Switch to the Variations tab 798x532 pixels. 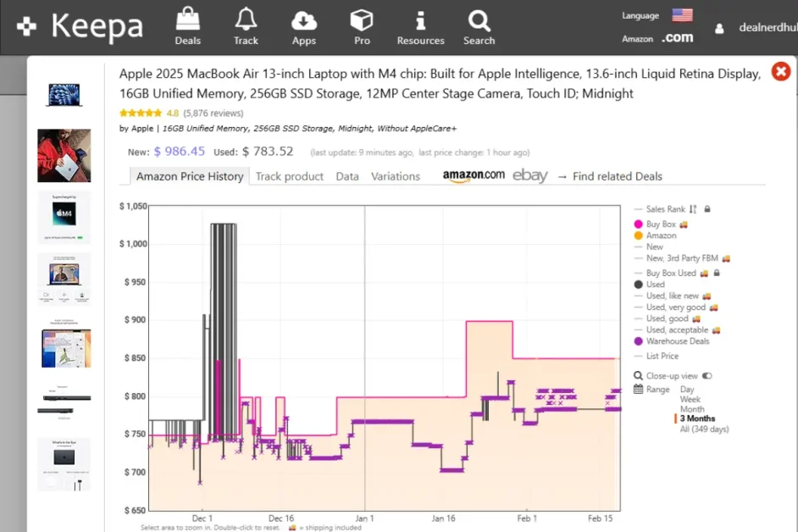click(395, 176)
